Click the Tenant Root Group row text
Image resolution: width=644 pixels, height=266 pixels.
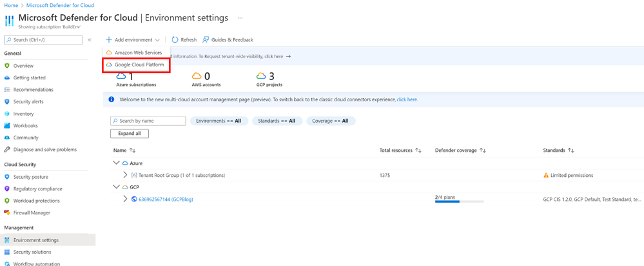pos(182,175)
